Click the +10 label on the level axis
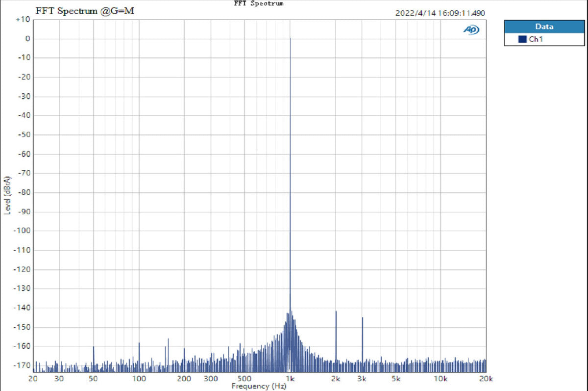This screenshot has width=588, height=391. point(23,20)
